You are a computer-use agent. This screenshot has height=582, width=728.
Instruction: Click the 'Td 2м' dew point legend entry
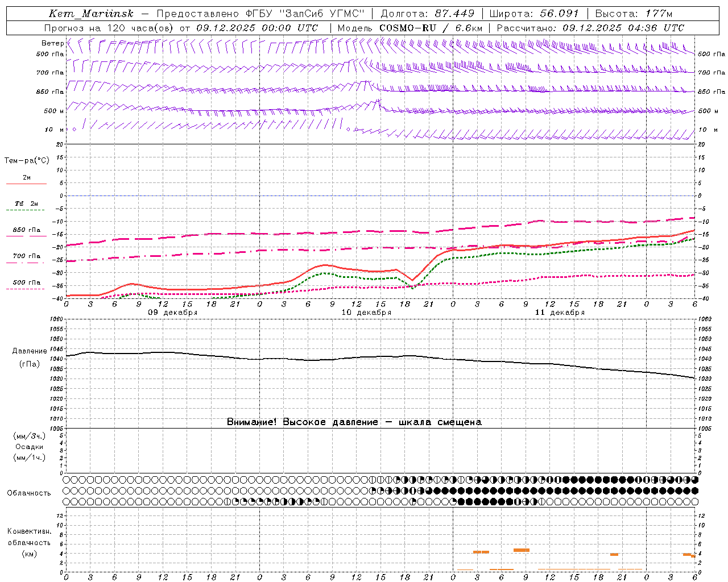click(x=26, y=203)
